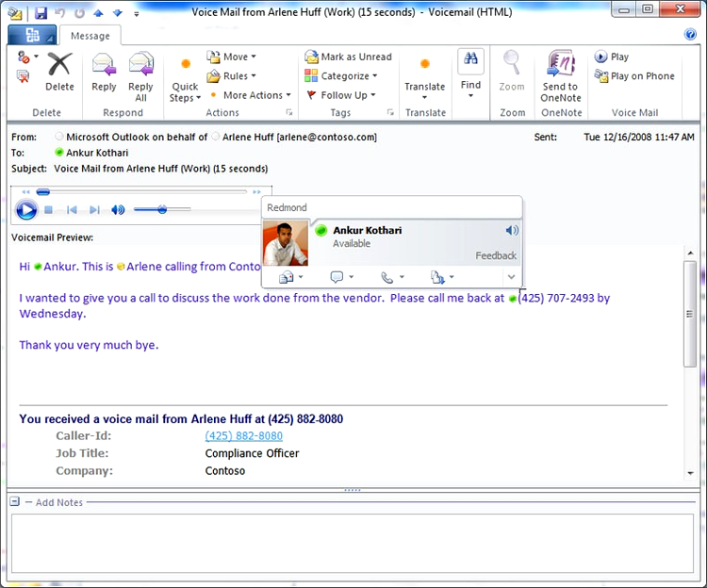
Task: Select the Message ribbon tab
Action: [90, 36]
